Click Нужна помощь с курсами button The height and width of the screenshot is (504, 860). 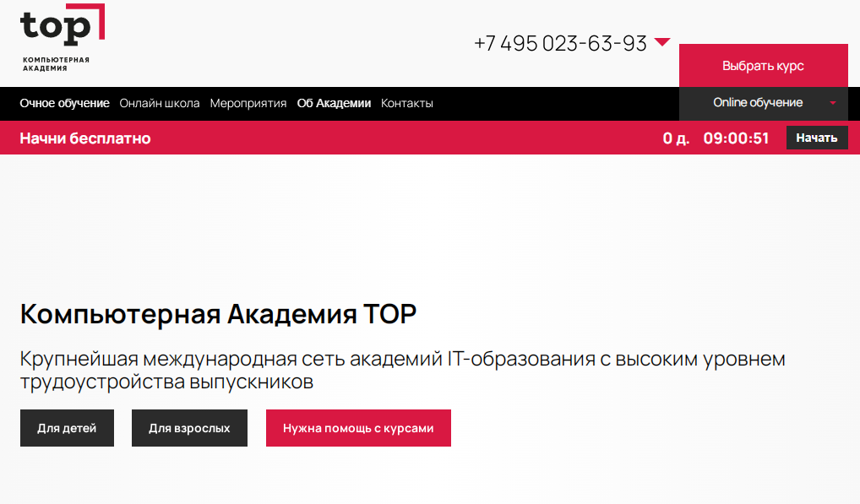point(358,428)
